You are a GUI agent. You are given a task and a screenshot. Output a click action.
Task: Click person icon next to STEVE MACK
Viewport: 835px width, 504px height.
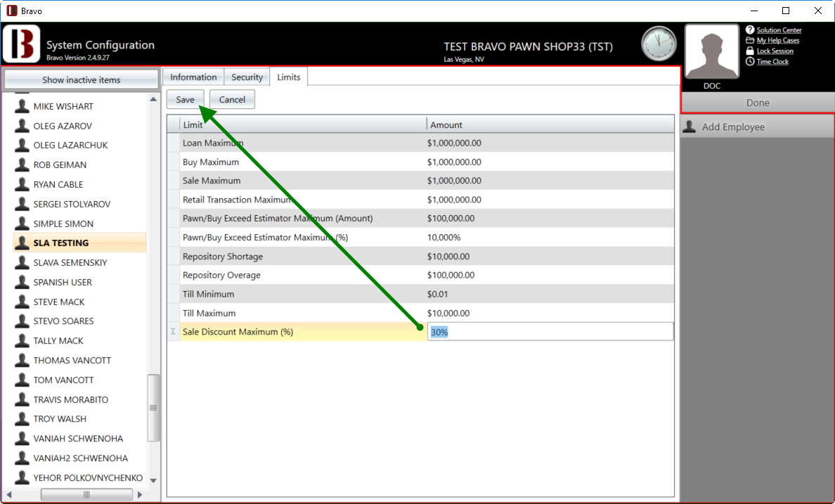pos(22,302)
